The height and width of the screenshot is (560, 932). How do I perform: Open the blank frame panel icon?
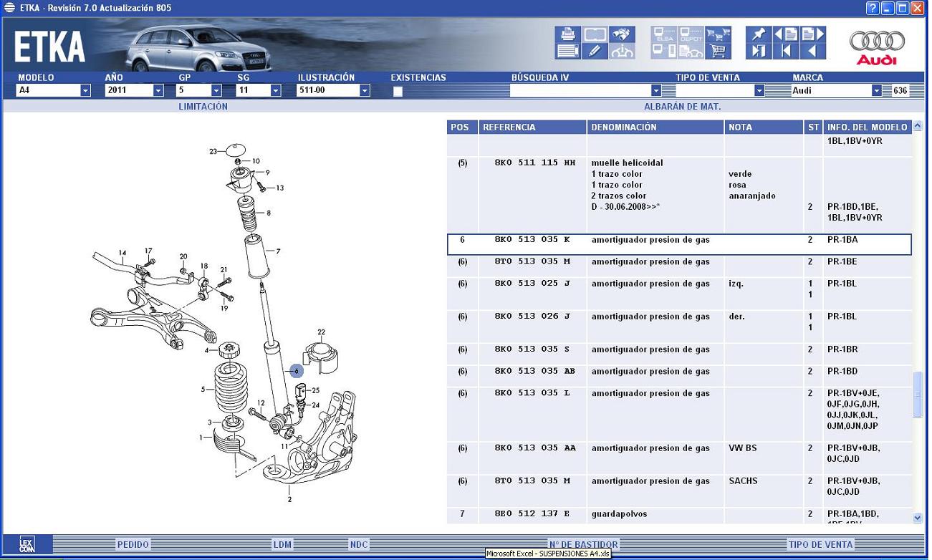pyautogui.click(x=595, y=34)
